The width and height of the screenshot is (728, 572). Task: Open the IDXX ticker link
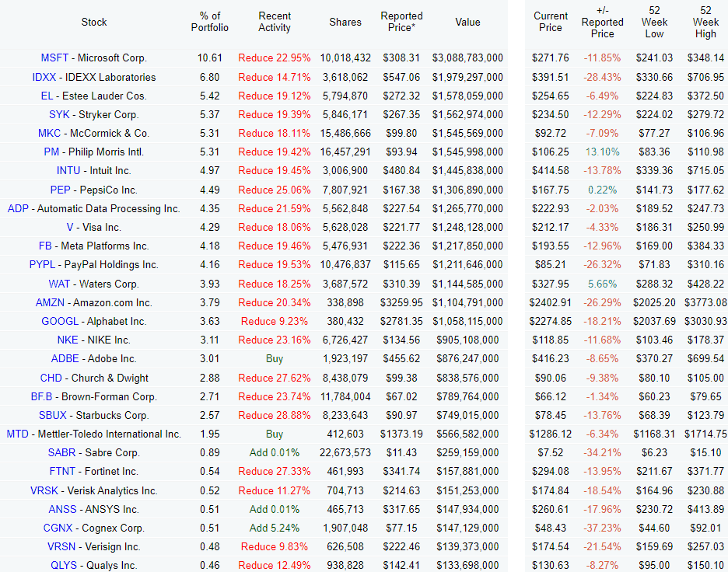click(x=44, y=77)
